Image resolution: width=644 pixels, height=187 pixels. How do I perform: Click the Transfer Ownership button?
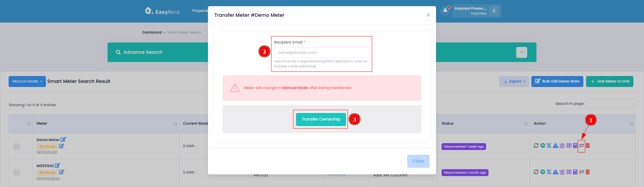tap(321, 119)
